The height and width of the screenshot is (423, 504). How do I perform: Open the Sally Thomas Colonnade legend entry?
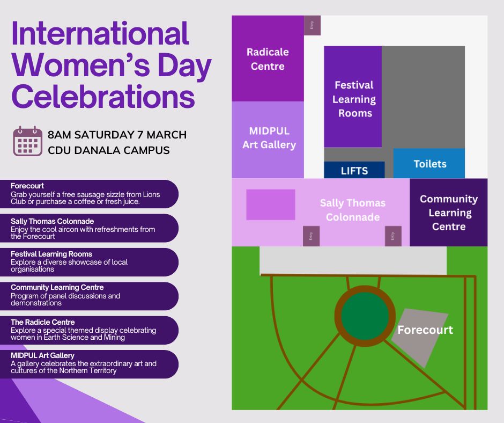tap(88, 228)
